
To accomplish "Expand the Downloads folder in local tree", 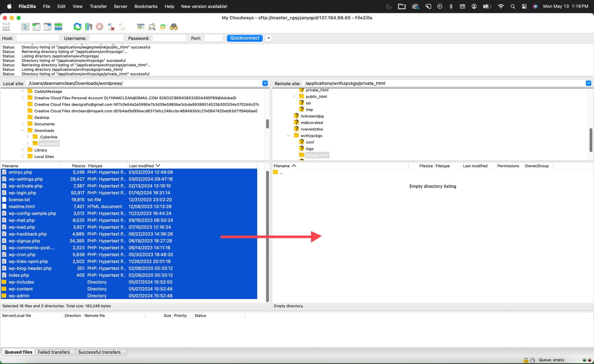I will tap(22, 130).
